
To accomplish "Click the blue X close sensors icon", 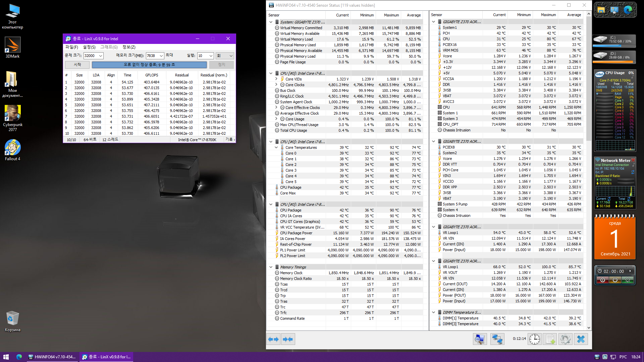I will coord(581,339).
